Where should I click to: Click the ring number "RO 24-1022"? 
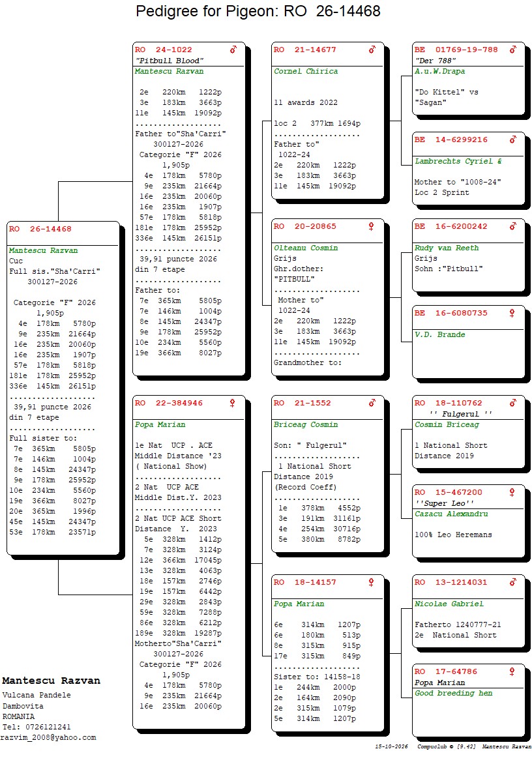(x=164, y=50)
